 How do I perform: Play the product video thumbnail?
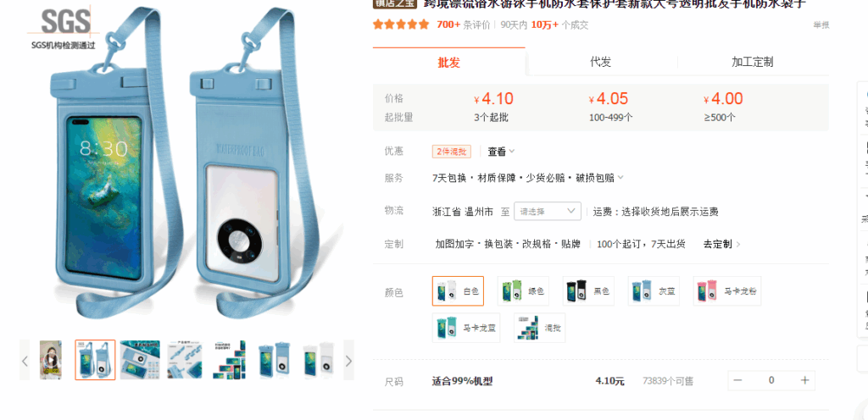click(x=50, y=360)
